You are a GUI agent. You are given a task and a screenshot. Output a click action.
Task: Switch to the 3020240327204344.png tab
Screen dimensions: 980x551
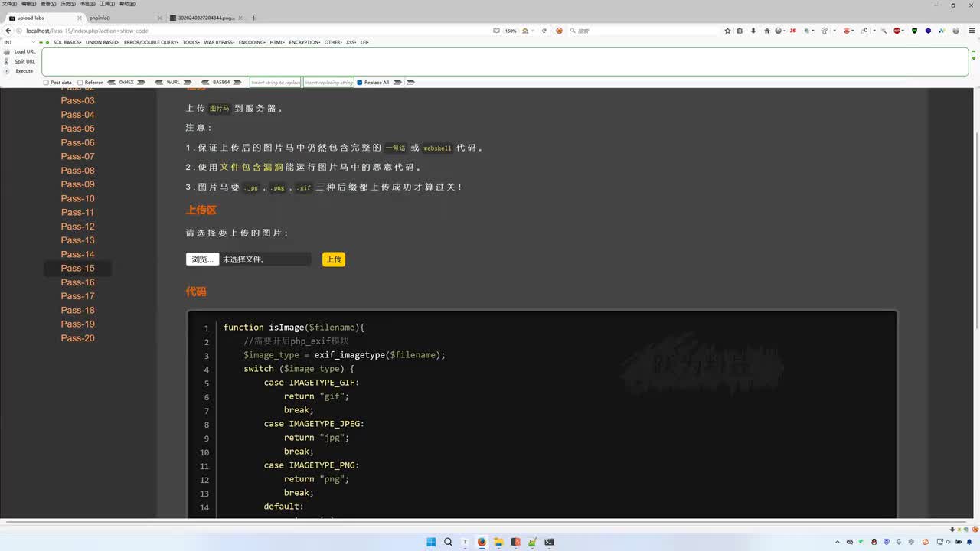pyautogui.click(x=206, y=18)
